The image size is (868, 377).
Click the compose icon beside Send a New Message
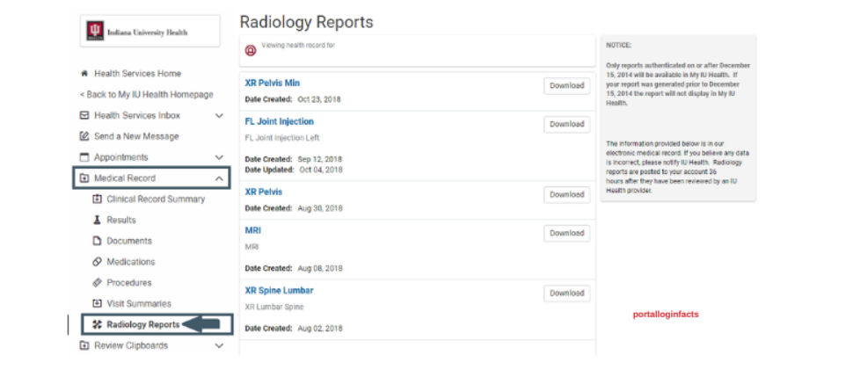[84, 136]
